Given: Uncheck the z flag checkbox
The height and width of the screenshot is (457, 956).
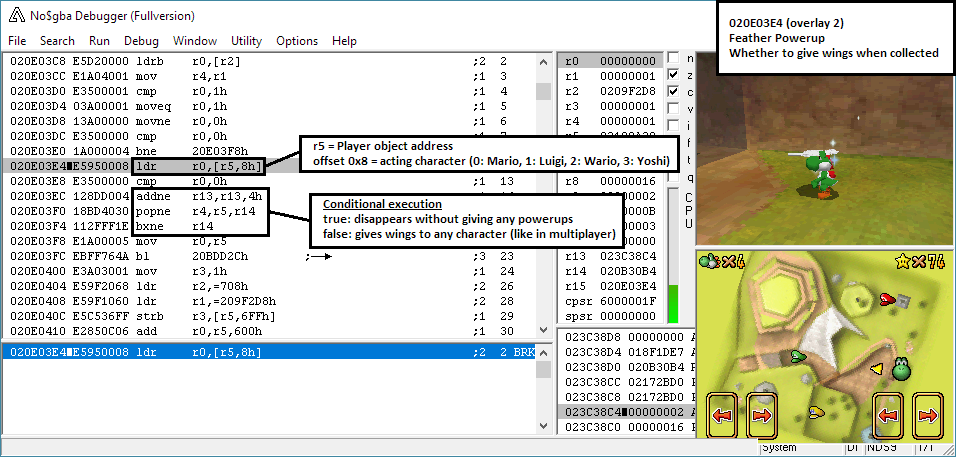Looking at the screenshot, I should [673, 75].
